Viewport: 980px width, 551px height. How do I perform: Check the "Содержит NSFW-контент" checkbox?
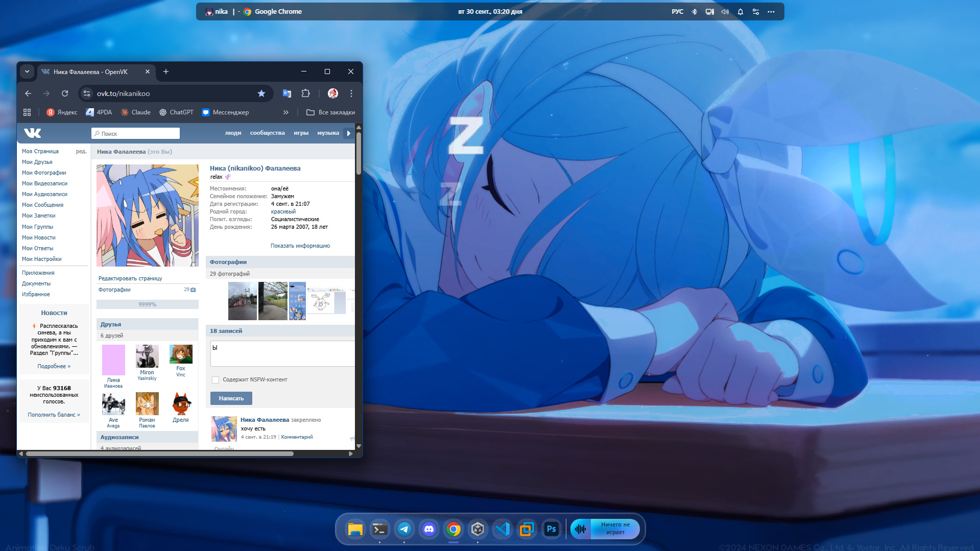pos(216,380)
